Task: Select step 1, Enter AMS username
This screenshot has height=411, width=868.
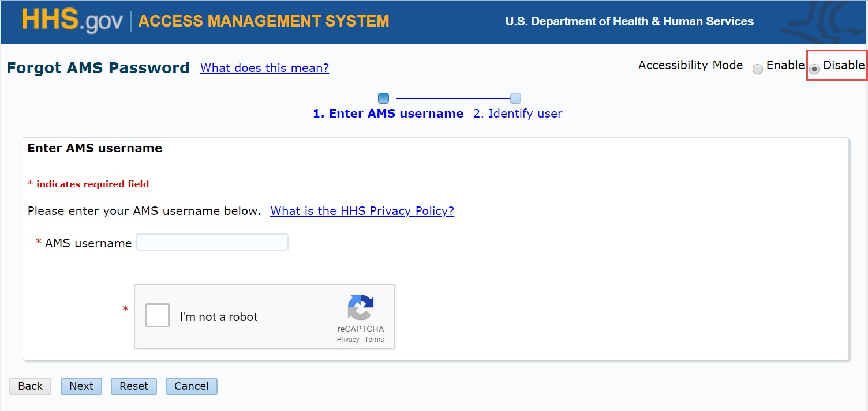Action: coord(388,114)
